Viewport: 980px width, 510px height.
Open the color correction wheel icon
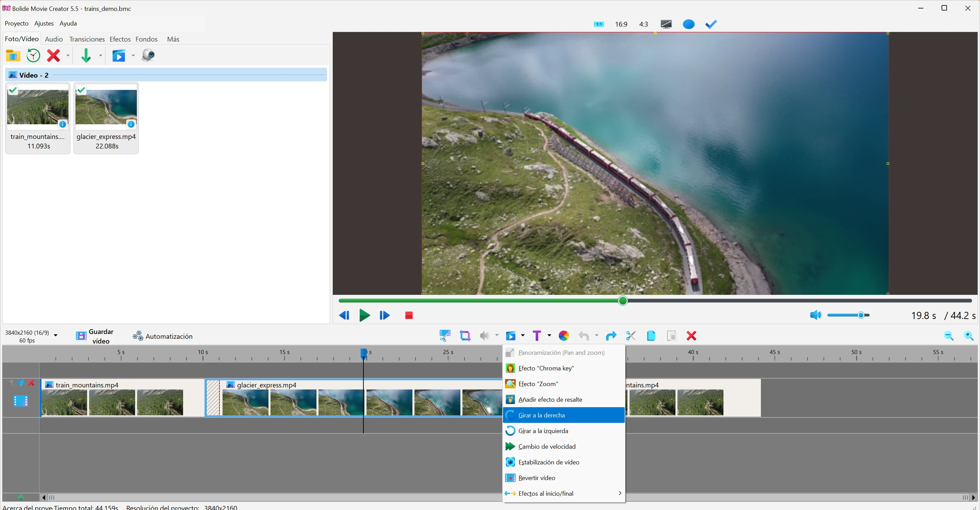[563, 336]
